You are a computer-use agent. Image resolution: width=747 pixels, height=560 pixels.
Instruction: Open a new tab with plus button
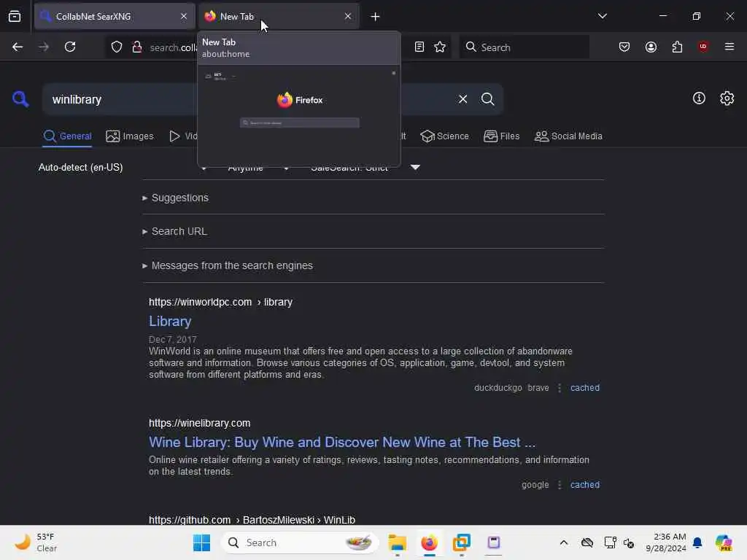[375, 17]
